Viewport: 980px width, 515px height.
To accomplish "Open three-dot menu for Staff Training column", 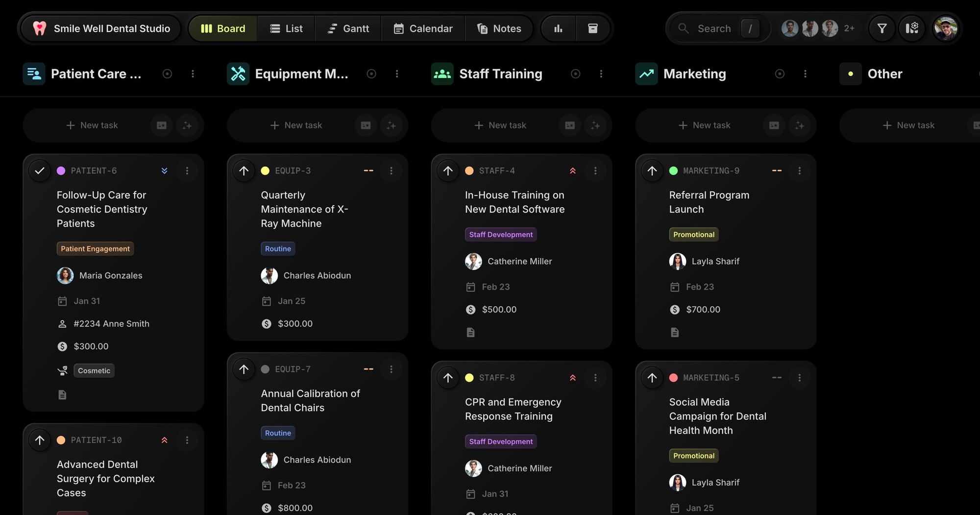I will (x=601, y=74).
